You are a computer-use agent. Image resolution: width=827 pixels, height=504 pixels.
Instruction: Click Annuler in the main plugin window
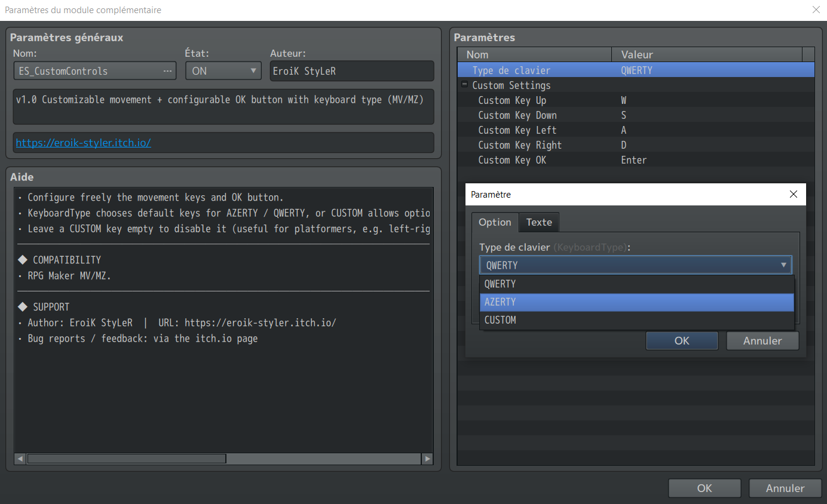click(785, 488)
